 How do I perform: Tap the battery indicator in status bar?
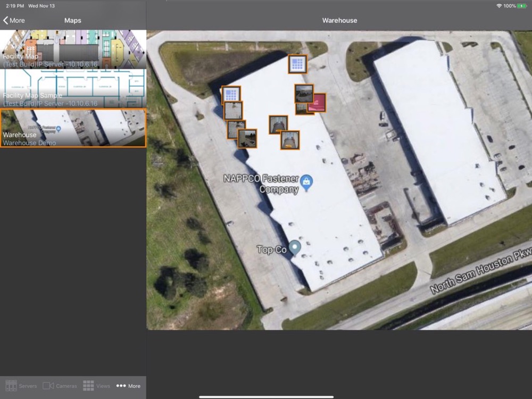pos(522,6)
